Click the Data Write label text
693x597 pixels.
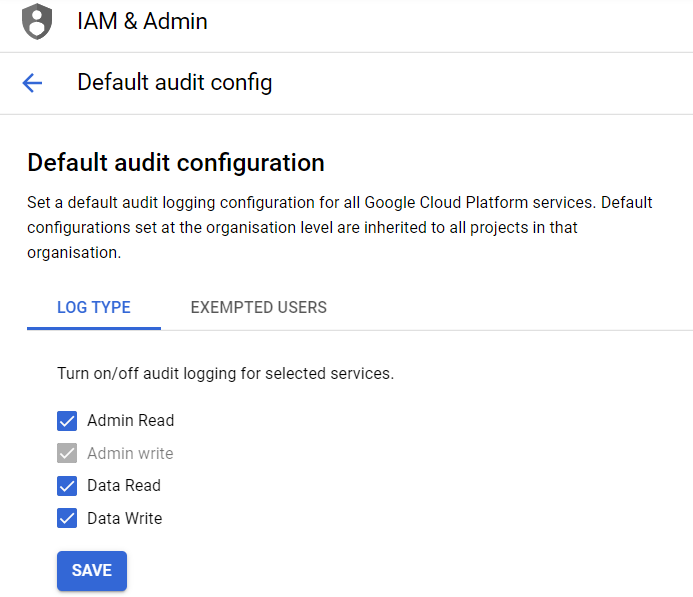point(124,518)
